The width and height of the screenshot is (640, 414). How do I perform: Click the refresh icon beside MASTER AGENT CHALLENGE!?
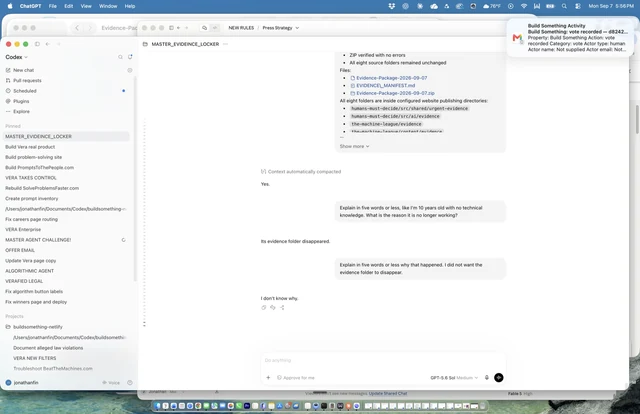click(x=123, y=240)
